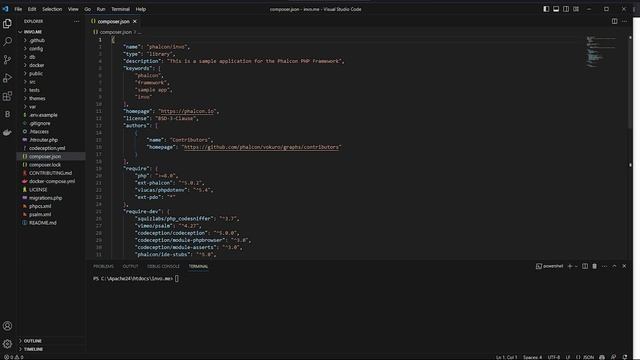Open the Go menu

click(88, 9)
